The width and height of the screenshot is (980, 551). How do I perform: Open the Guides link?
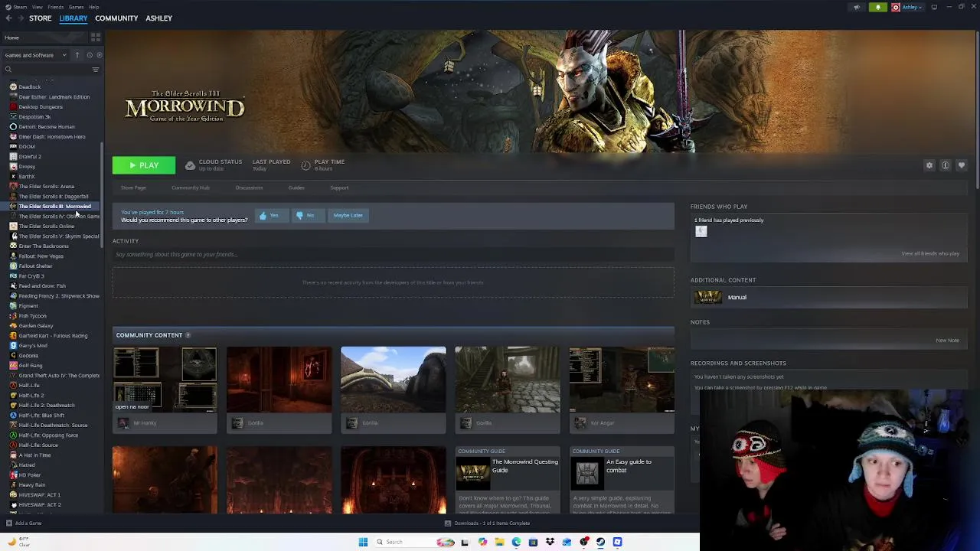[296, 187]
